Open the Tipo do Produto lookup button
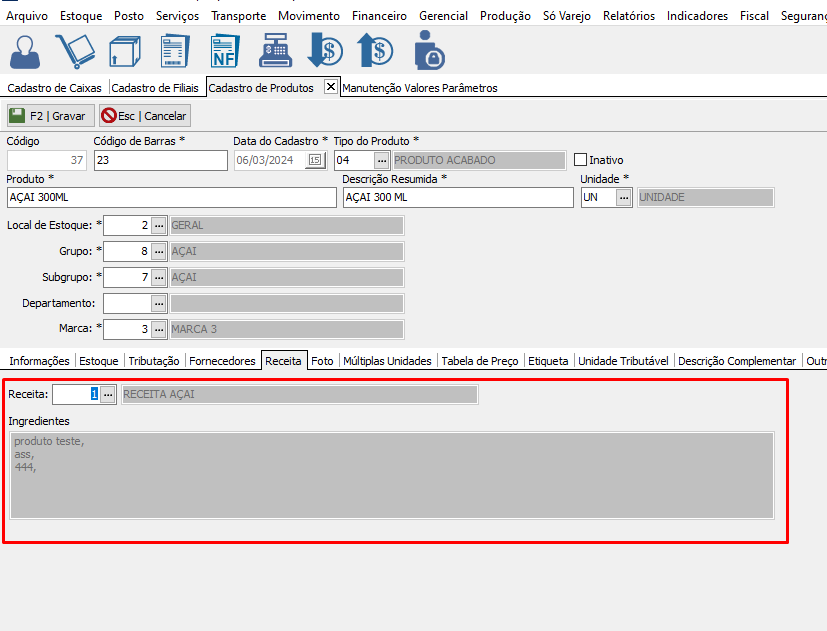This screenshot has width=827, height=631. (382, 160)
